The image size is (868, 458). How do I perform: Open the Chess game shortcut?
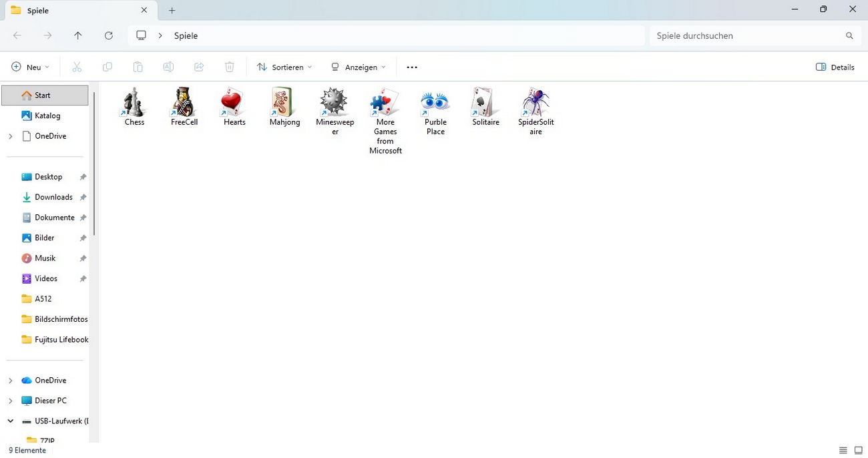click(x=134, y=103)
